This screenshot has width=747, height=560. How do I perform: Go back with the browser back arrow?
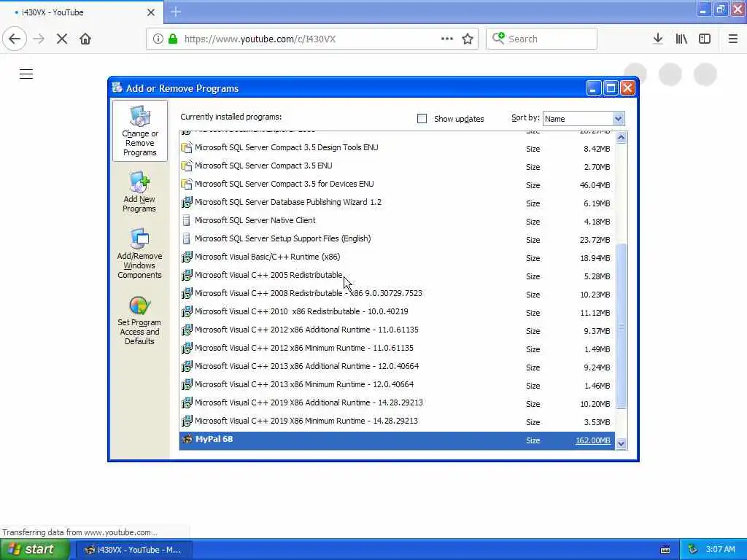coord(15,39)
